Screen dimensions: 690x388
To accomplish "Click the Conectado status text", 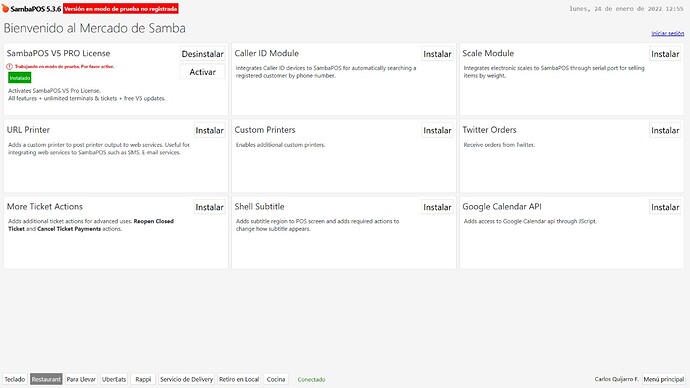I will point(312,379).
